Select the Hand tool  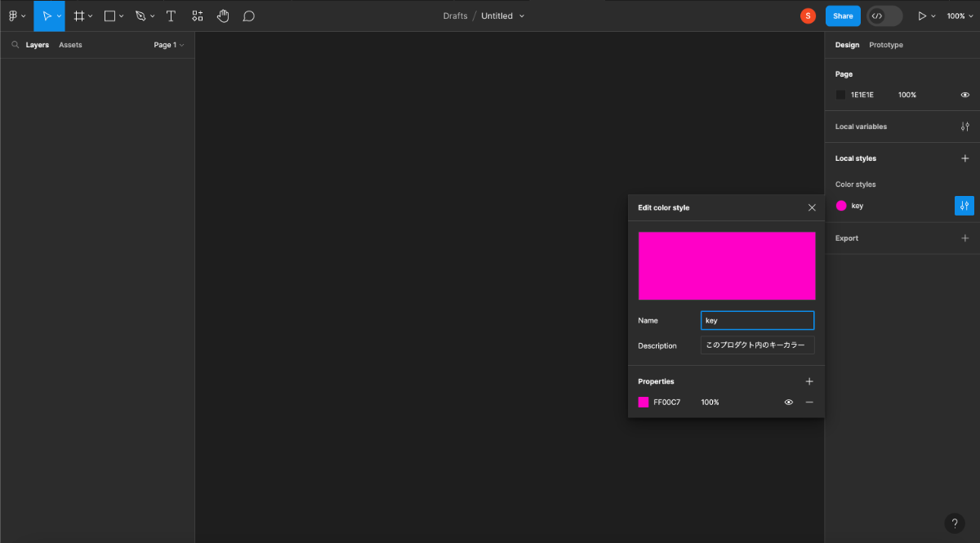223,16
